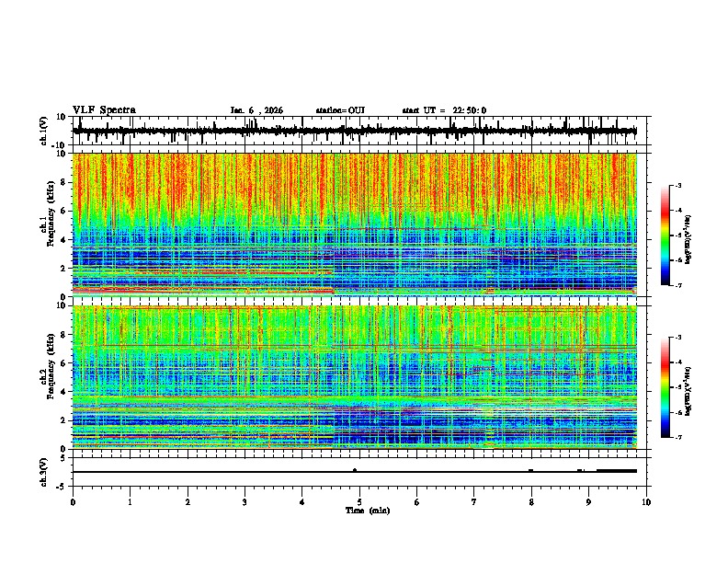Screen dimensions: 728x563
Task: Click the "7" tick on the time axis
Action: coord(474,502)
